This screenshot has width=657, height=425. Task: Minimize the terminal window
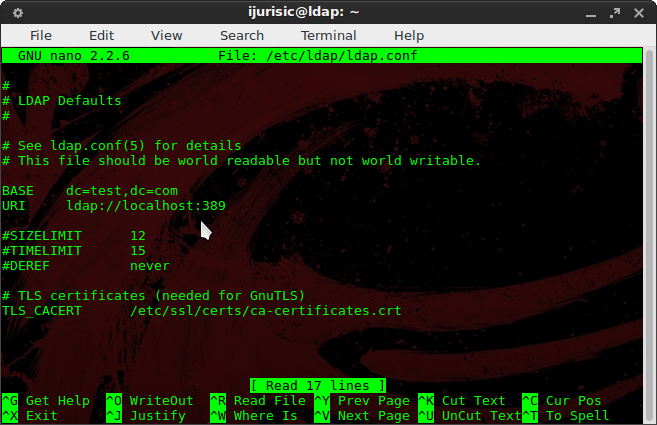591,15
